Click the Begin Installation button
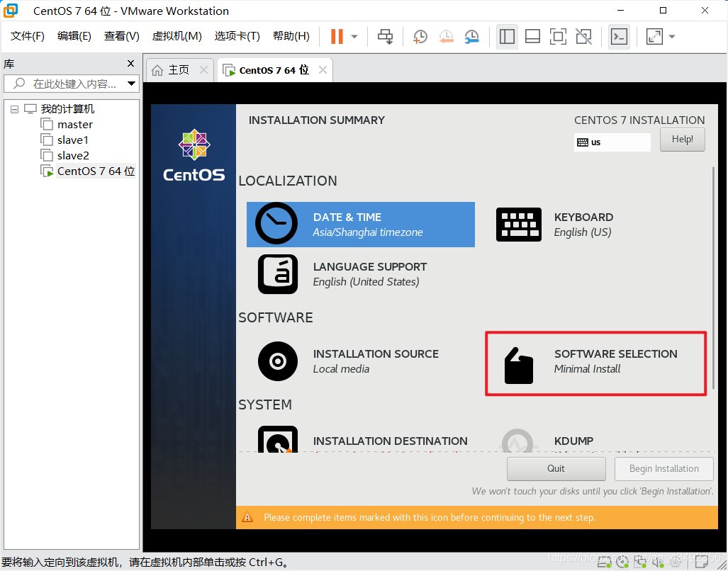The height and width of the screenshot is (571, 728). 664,468
